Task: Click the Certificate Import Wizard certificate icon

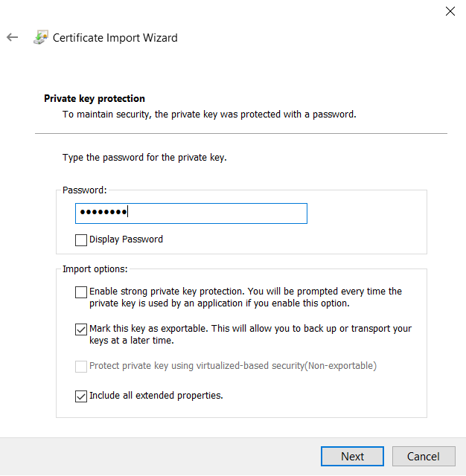Action: tap(41, 37)
